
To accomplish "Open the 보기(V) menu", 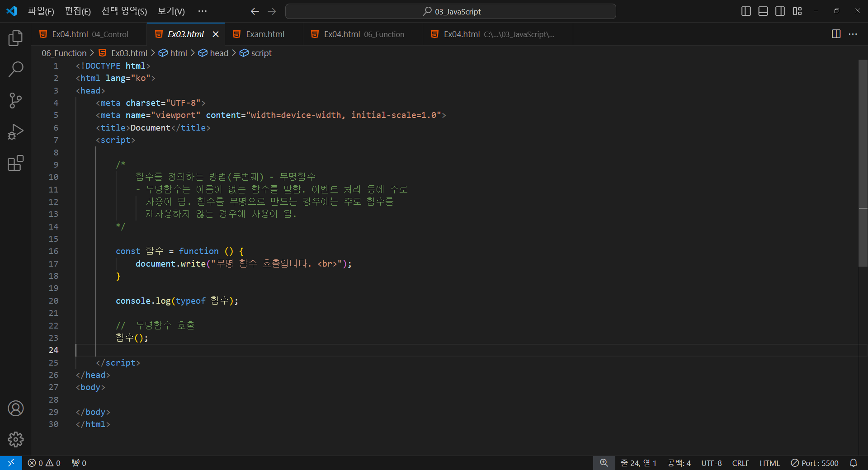I will pos(171,11).
